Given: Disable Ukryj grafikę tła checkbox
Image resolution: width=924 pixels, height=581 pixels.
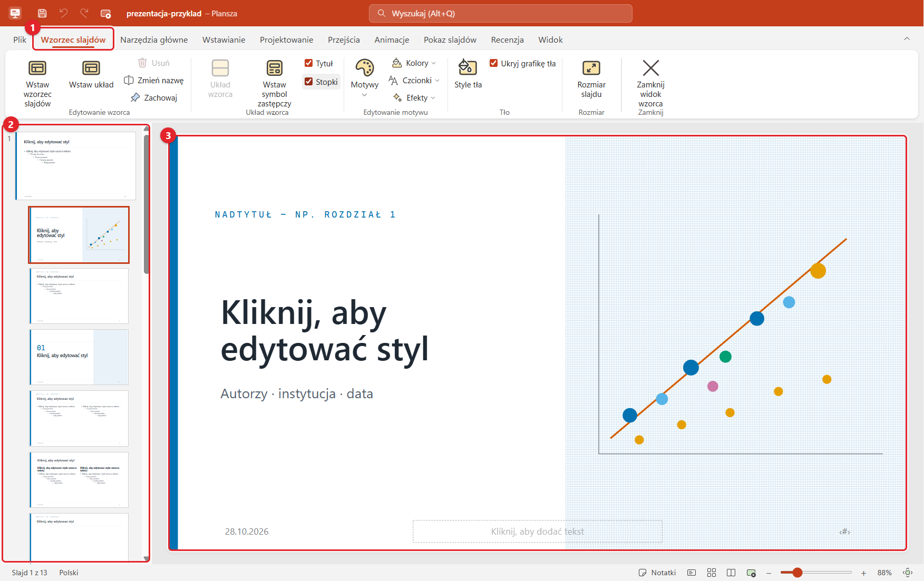Looking at the screenshot, I should tap(494, 63).
